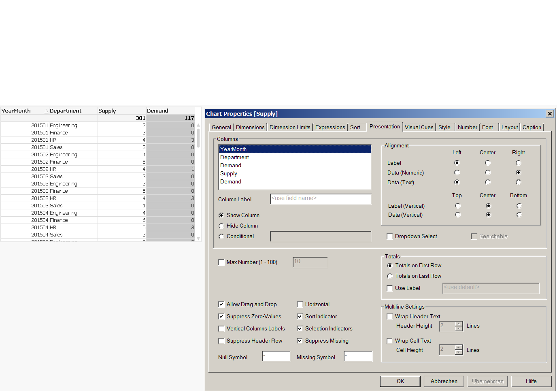The height and width of the screenshot is (392, 557).
Task: Go to the Sort tab
Action: [355, 127]
